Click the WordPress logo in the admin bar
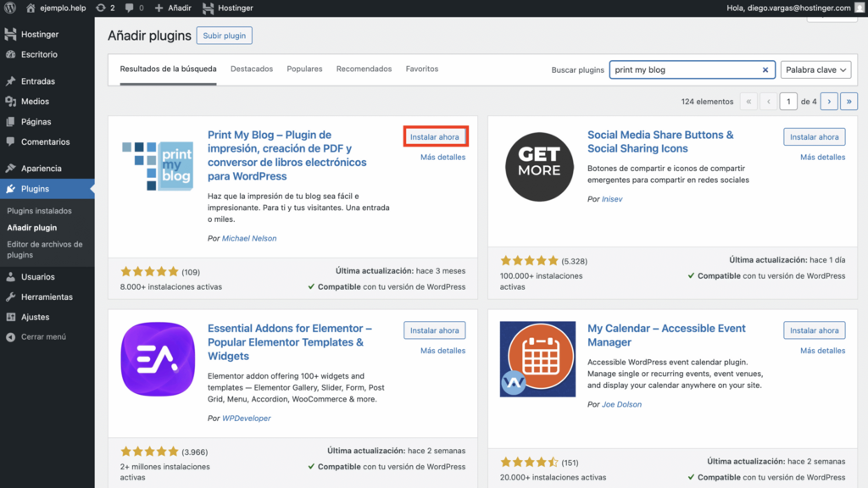 (x=9, y=8)
